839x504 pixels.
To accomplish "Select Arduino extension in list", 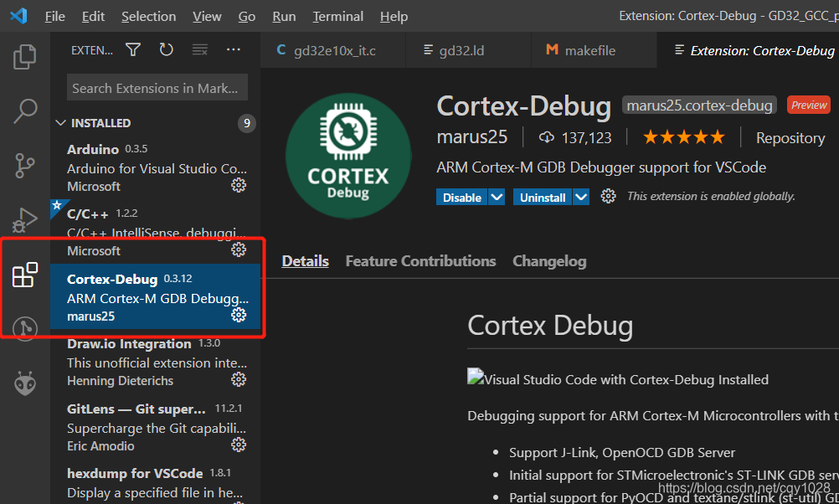I will (x=155, y=167).
